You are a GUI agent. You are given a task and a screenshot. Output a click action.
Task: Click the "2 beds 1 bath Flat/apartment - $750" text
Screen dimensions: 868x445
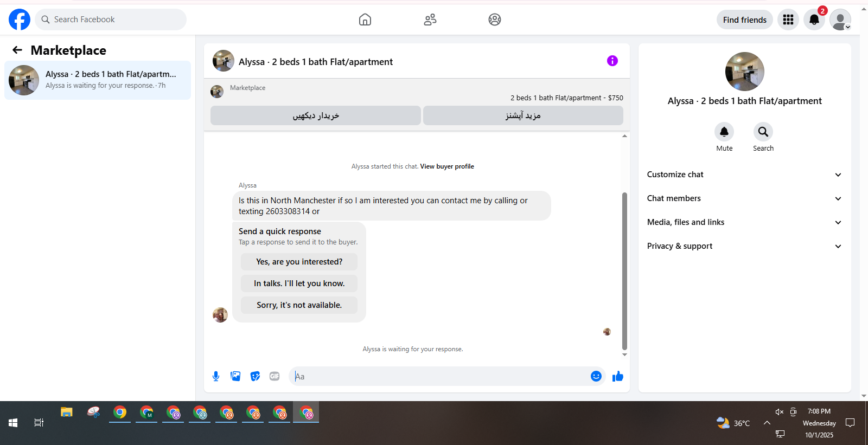(x=567, y=98)
